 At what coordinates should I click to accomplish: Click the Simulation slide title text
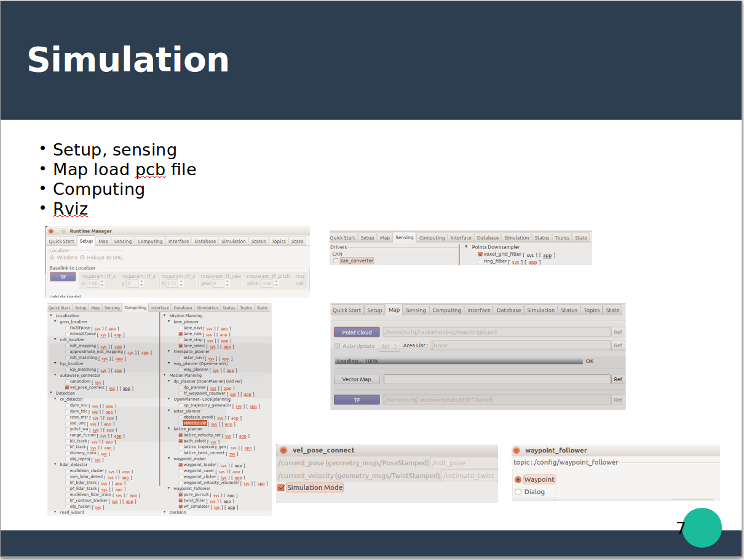point(128,60)
